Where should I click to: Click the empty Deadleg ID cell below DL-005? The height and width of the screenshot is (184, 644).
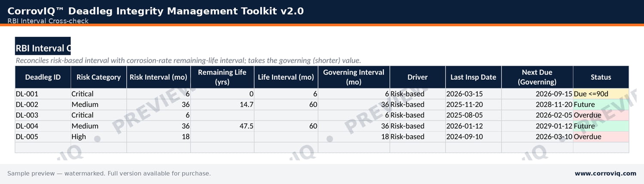click(x=43, y=148)
